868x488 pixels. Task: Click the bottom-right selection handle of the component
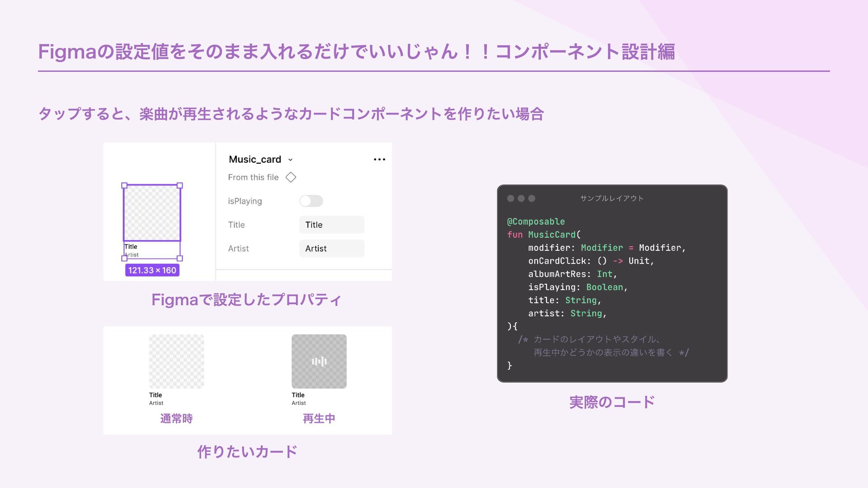[180, 258]
